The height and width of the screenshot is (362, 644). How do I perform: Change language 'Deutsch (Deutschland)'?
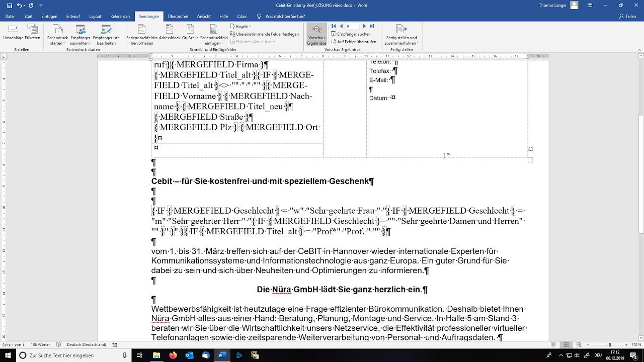coord(87,345)
